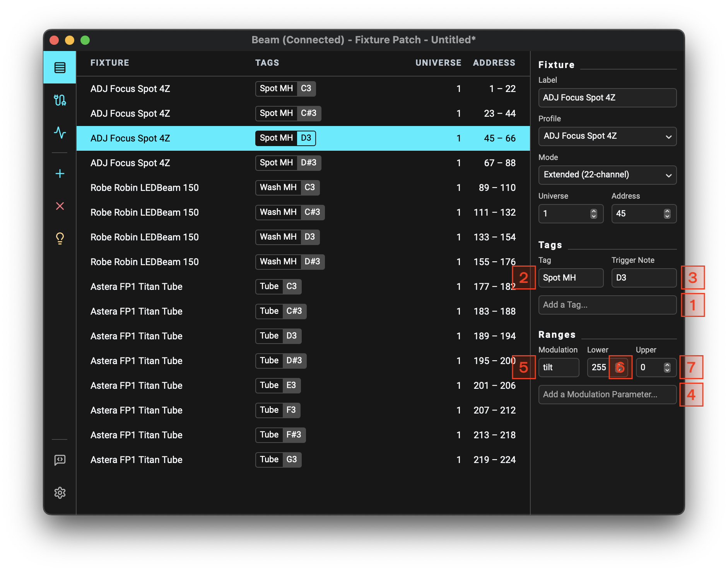Click the TAGS column header

coord(267,63)
